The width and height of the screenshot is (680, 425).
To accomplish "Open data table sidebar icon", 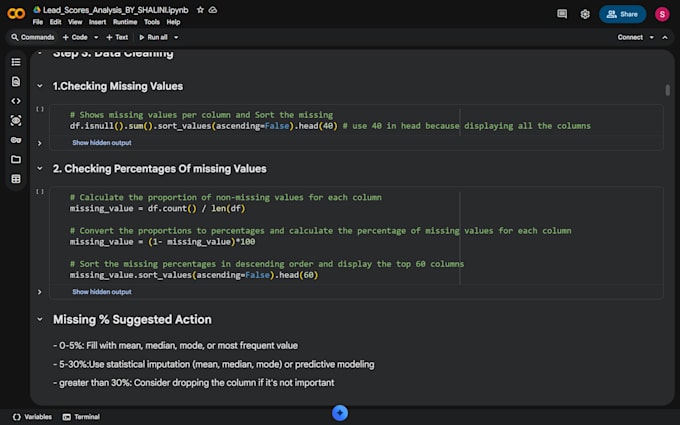I will (16, 179).
